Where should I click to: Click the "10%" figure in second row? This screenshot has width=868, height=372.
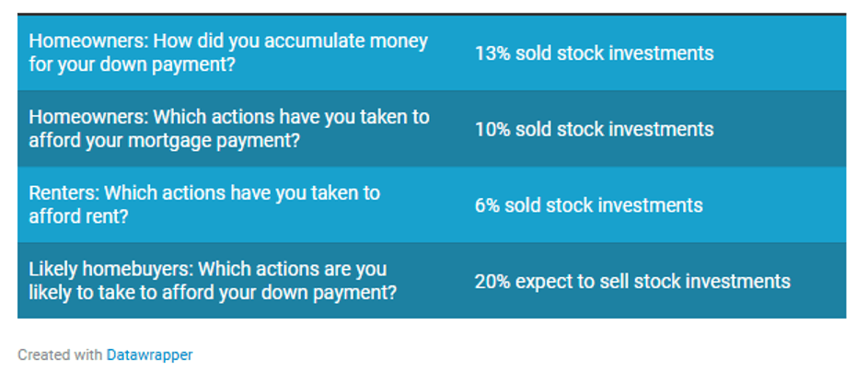click(x=492, y=129)
